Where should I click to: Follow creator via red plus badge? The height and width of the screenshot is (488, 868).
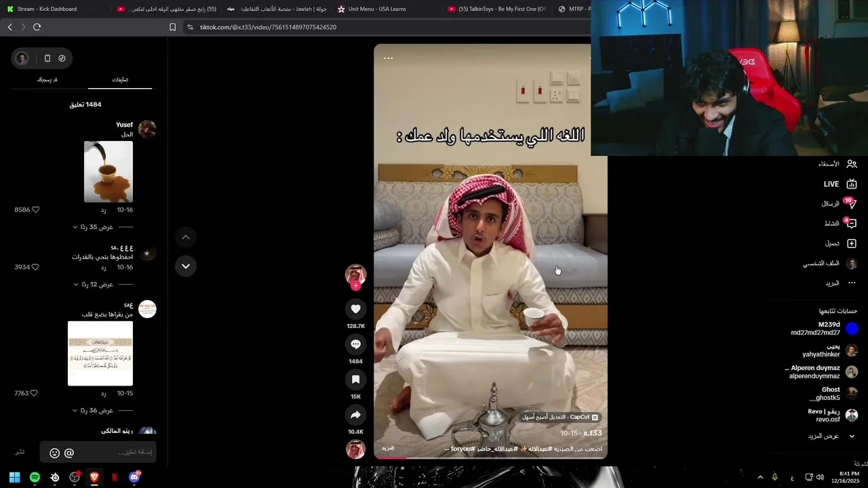pyautogui.click(x=355, y=286)
